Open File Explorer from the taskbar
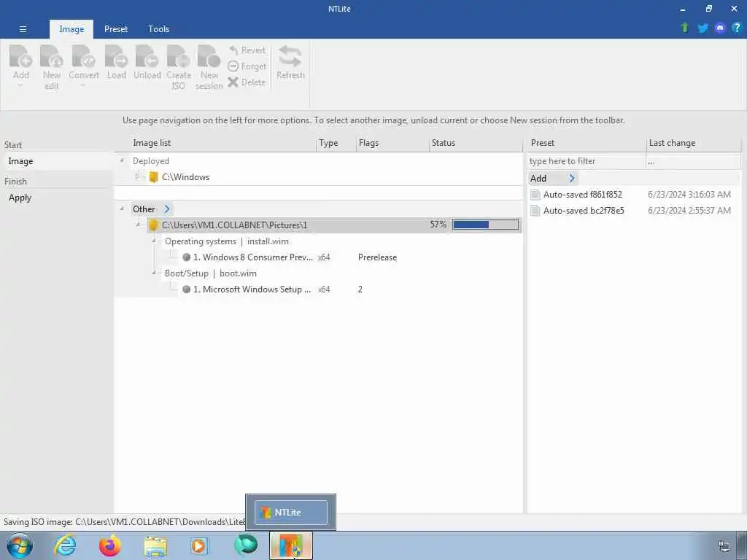Screen dimensions: 747x560 click(155, 546)
